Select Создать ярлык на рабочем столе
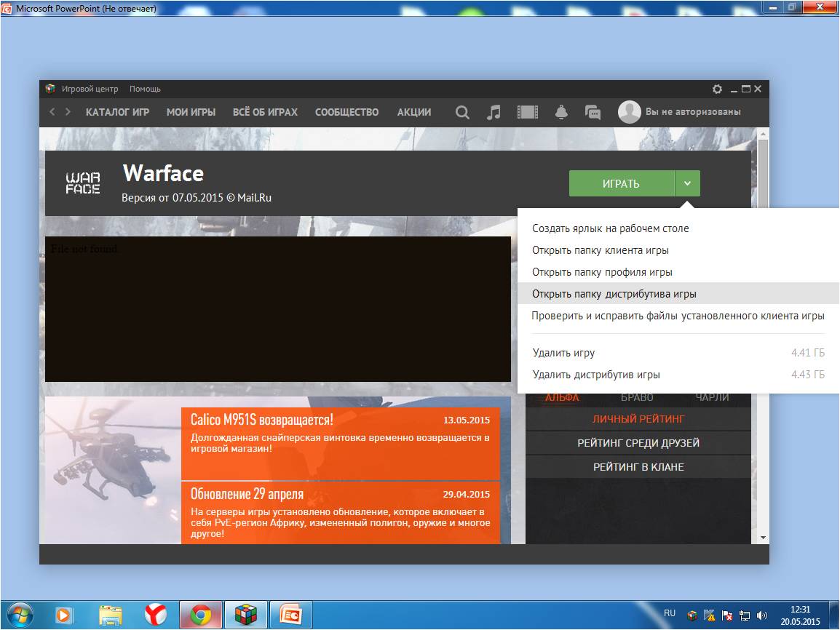This screenshot has height=630, width=840. coord(678,228)
